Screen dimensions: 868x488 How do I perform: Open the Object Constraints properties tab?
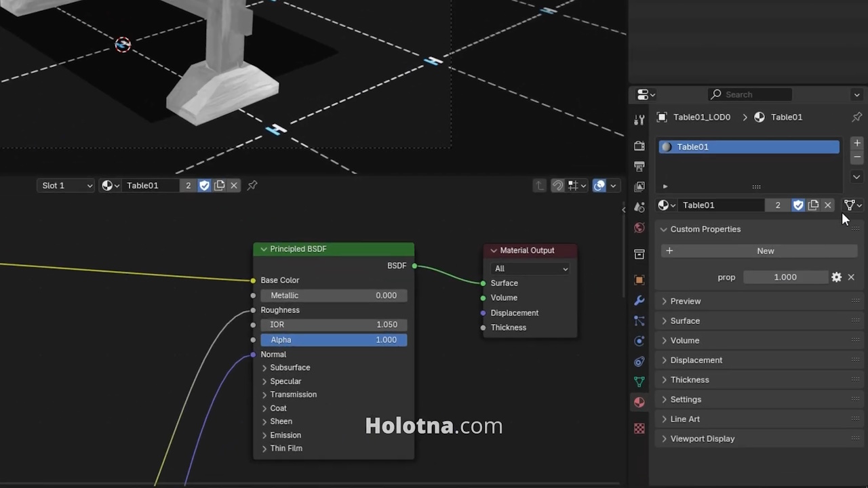point(639,361)
